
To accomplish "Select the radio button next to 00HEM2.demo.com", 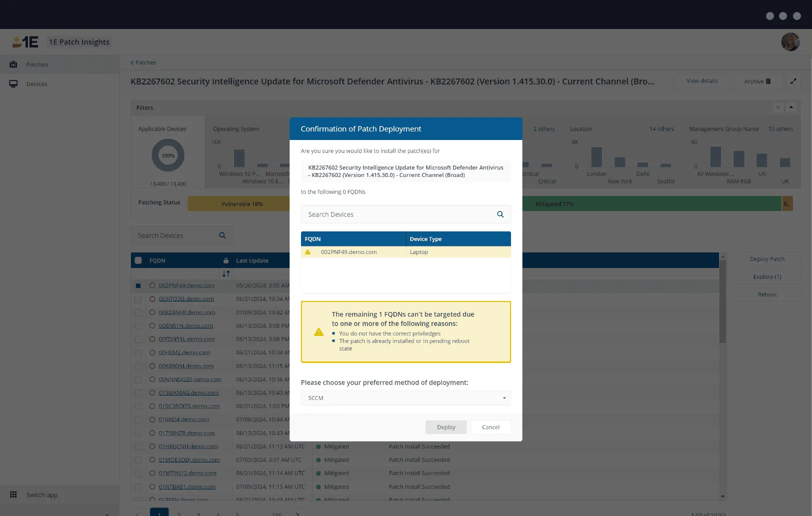I will (x=152, y=352).
